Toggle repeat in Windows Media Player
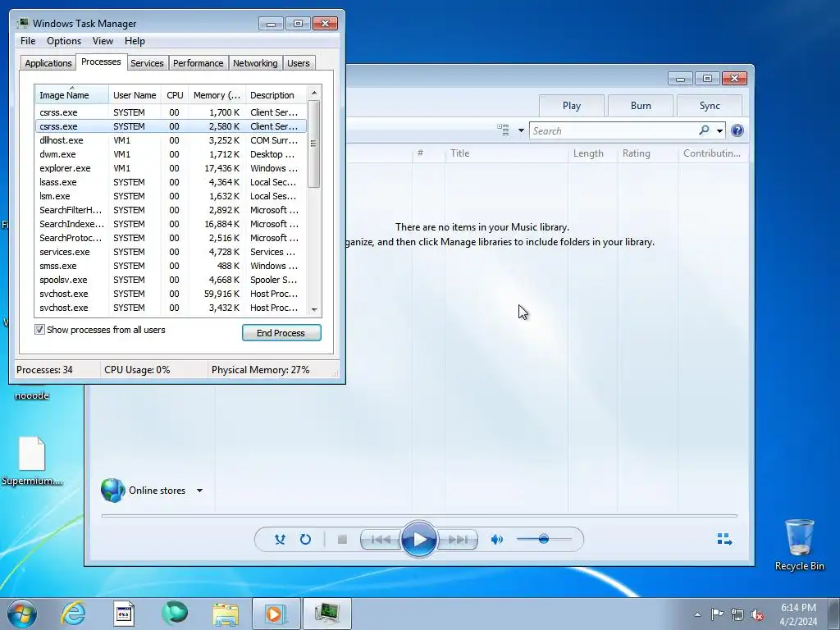 [305, 540]
